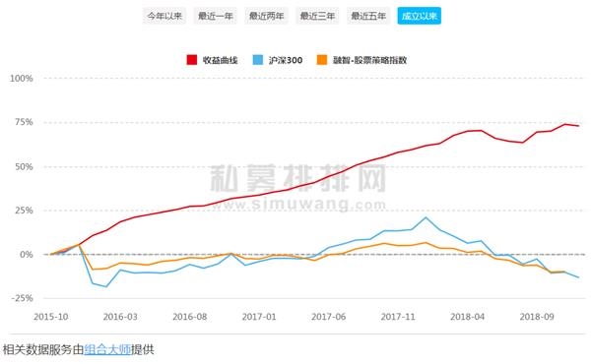Switch to the 最近三年 range
Screen dimensions: 591x364
point(317,16)
